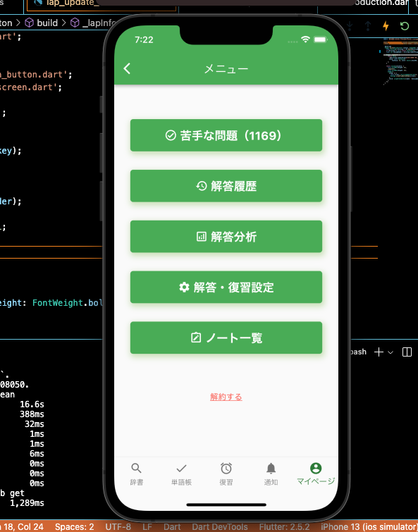Open Dart DevTools from status bar
The height and width of the screenshot is (532, 418).
coord(220,527)
